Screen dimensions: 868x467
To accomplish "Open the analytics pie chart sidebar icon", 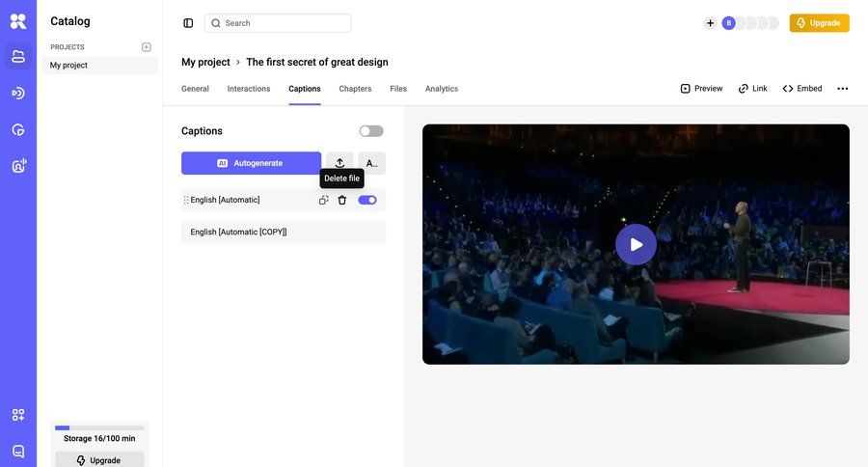I will (18, 129).
